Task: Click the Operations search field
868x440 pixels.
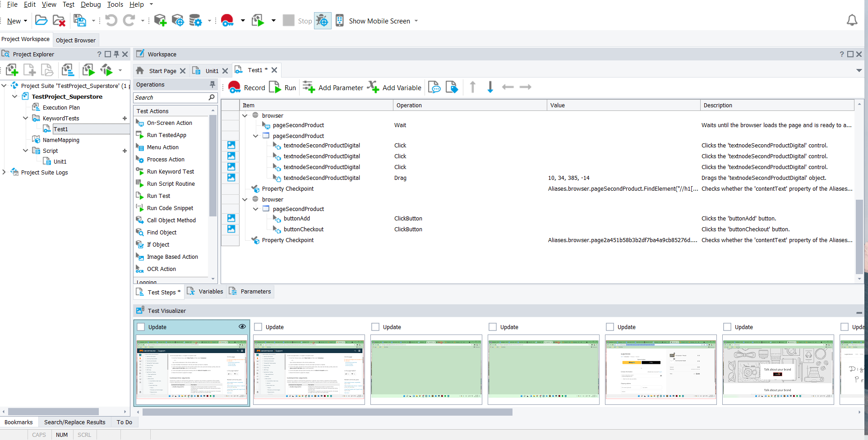Action: point(171,97)
